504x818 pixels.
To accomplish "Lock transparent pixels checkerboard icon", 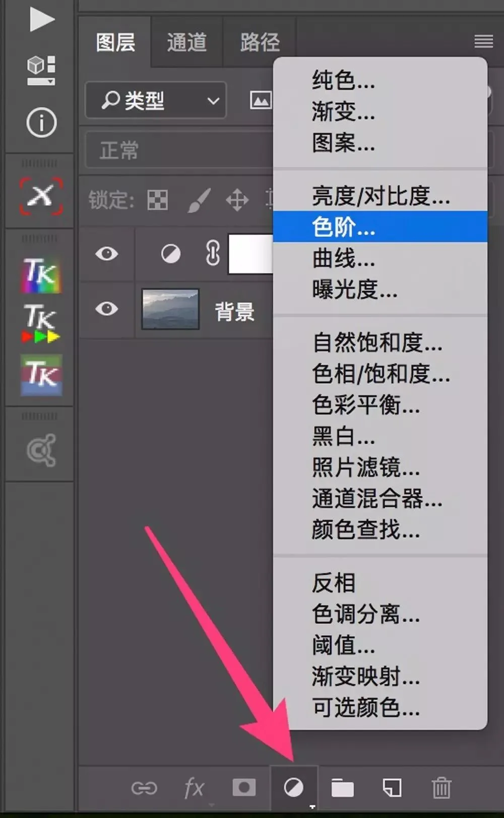I will [x=158, y=200].
